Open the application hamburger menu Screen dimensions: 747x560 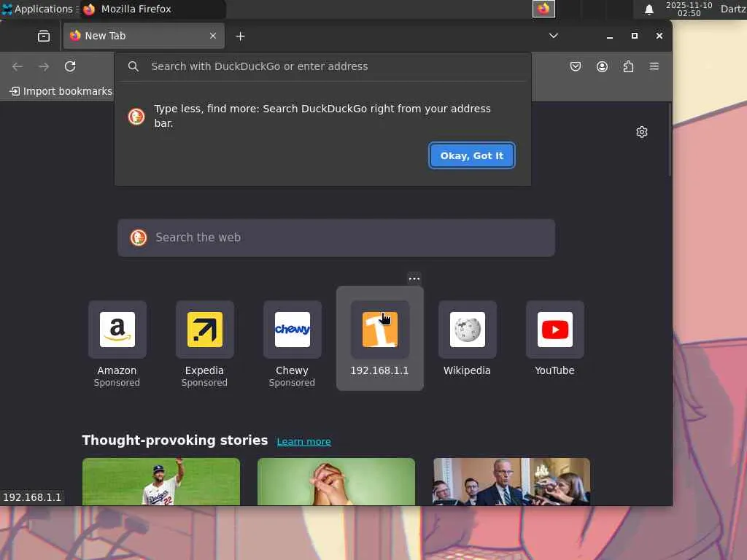point(654,66)
